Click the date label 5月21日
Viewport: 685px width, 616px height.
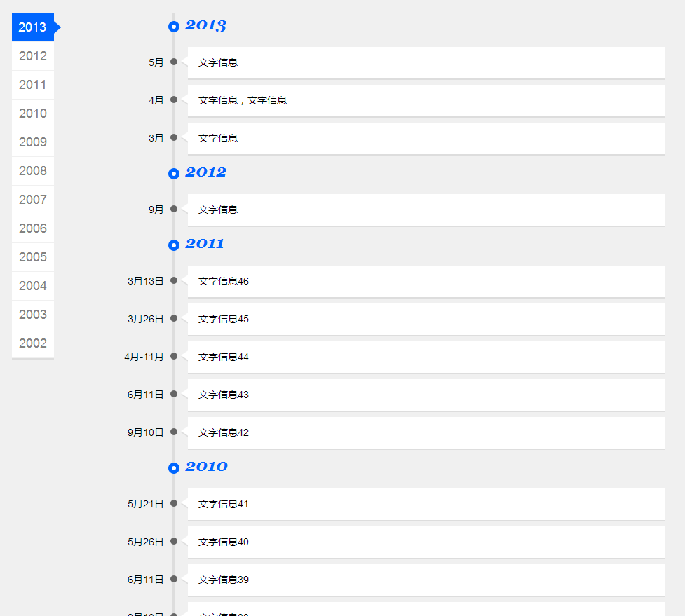click(x=145, y=505)
